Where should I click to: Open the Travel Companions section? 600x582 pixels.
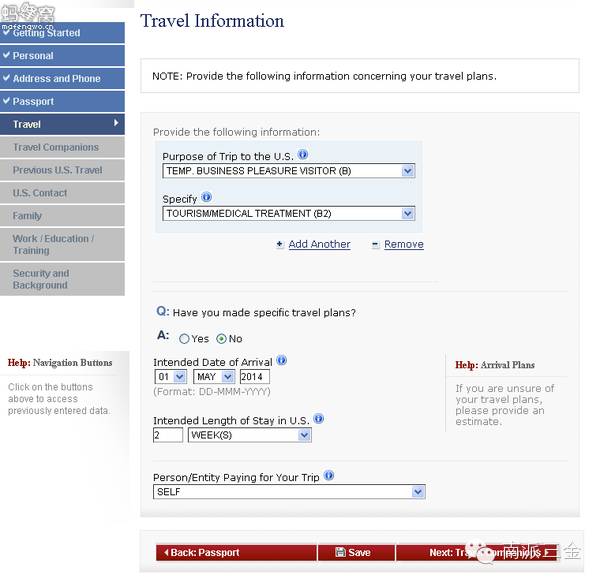pos(62,147)
